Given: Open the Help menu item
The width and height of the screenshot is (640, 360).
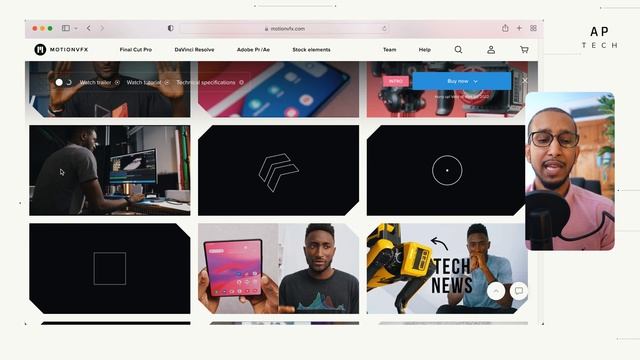Looking at the screenshot, I should (424, 50).
